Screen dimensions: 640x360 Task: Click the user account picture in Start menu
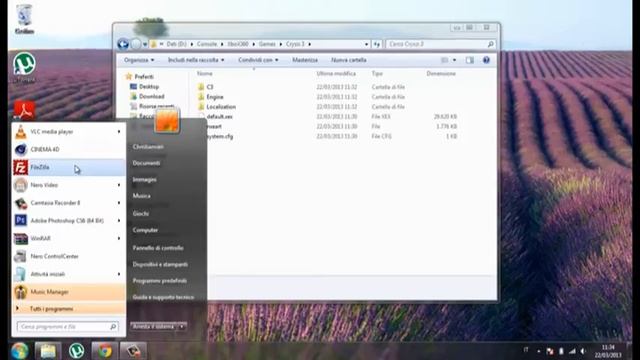click(x=167, y=120)
